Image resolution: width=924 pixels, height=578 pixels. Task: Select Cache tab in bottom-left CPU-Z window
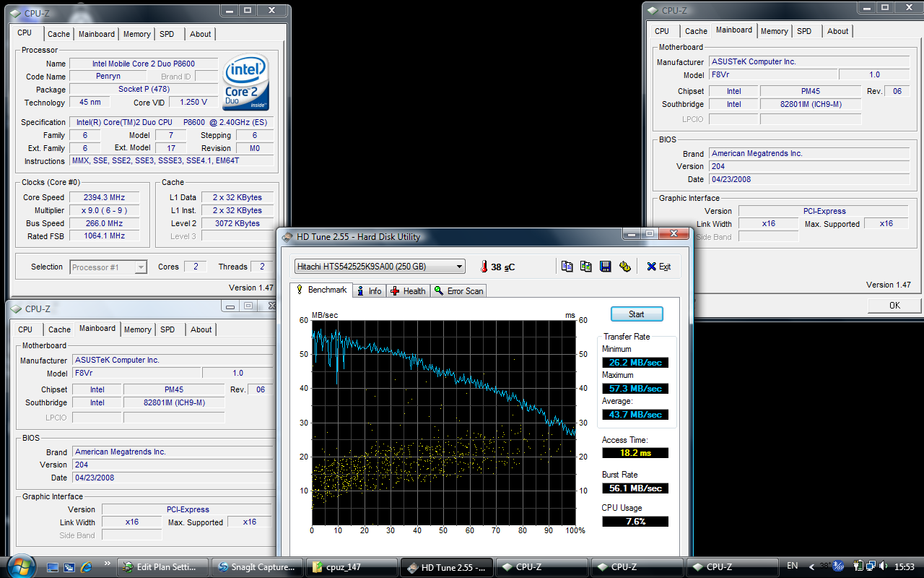tap(60, 329)
